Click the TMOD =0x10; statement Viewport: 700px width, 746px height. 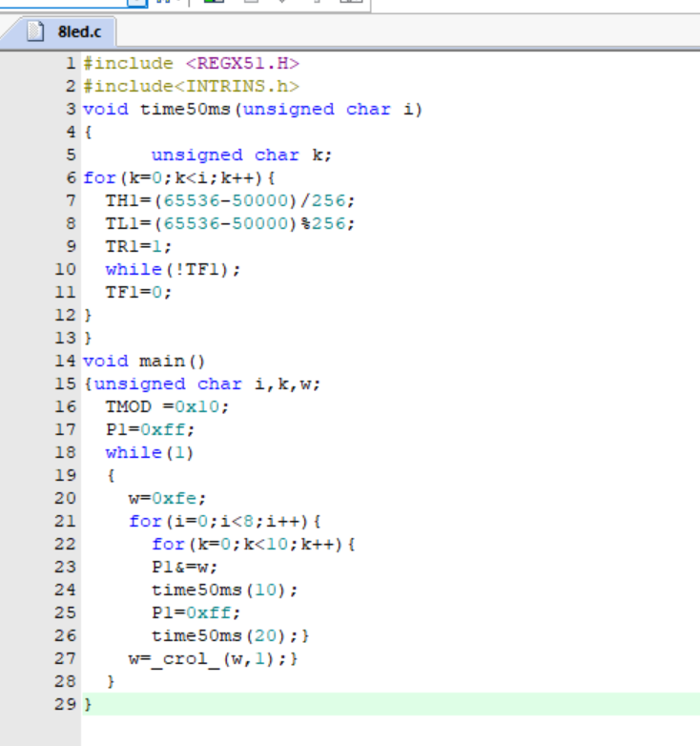[168, 406]
